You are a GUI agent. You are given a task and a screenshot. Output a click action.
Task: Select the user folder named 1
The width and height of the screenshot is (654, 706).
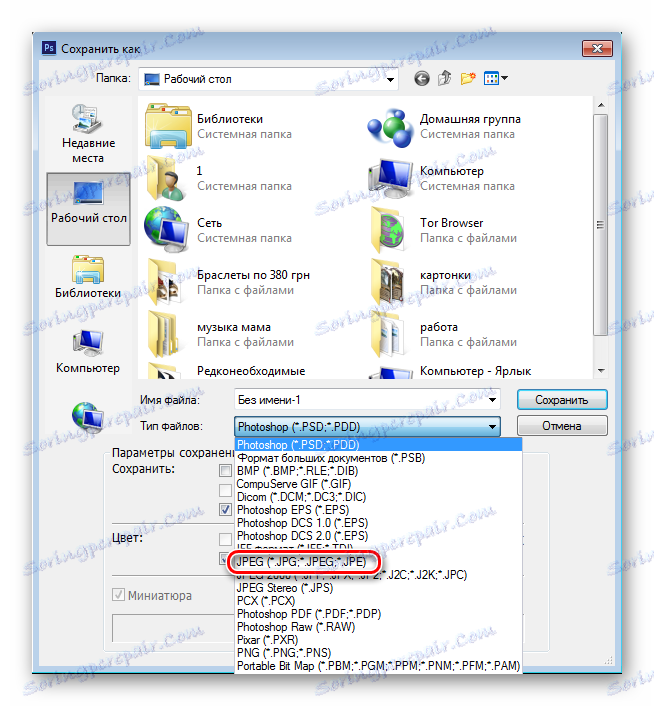(218, 178)
